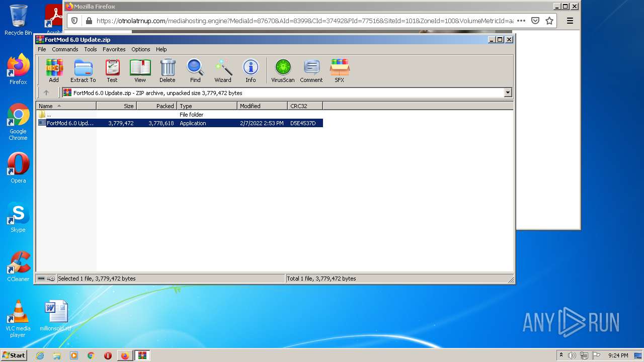Click the Firefox Pocket save icon

tap(535, 21)
